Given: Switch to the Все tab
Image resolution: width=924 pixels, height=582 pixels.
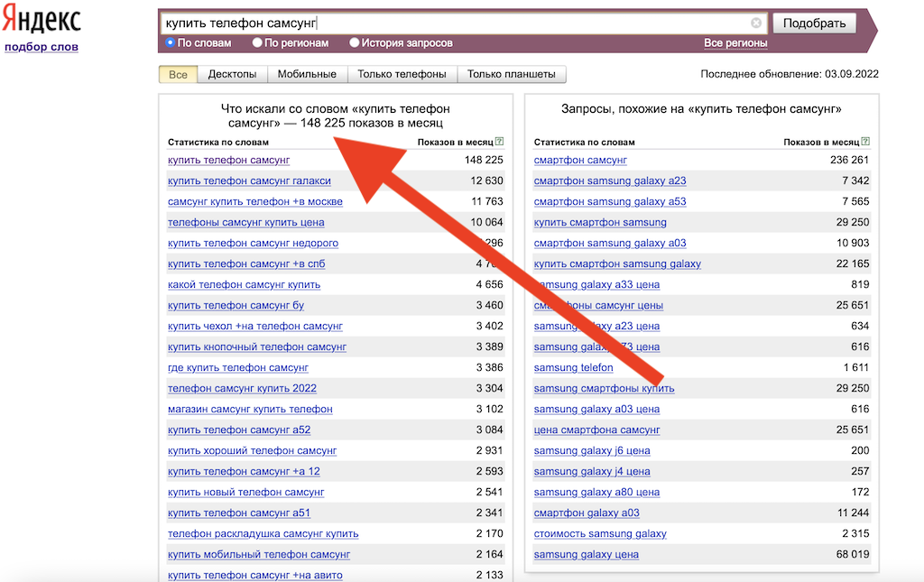Looking at the screenshot, I should pos(178,74).
